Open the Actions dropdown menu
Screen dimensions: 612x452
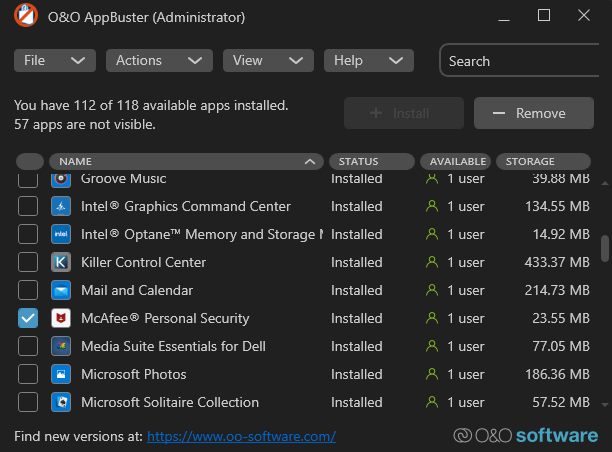159,61
